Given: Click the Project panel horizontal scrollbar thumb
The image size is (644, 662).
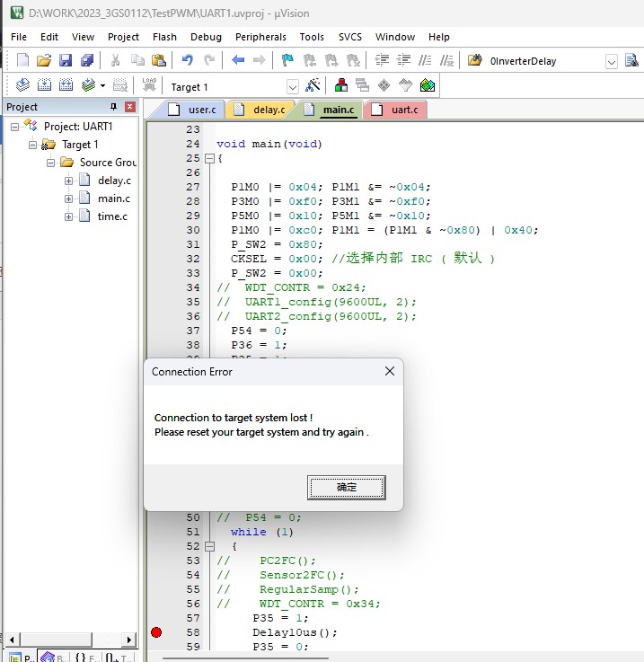Looking at the screenshot, I should coord(56,640).
